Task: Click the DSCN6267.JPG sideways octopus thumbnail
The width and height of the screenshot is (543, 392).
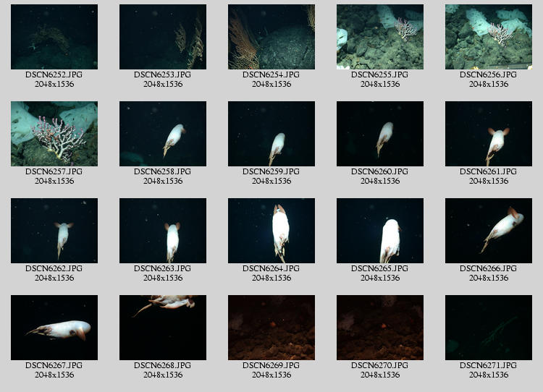Action: click(x=54, y=328)
